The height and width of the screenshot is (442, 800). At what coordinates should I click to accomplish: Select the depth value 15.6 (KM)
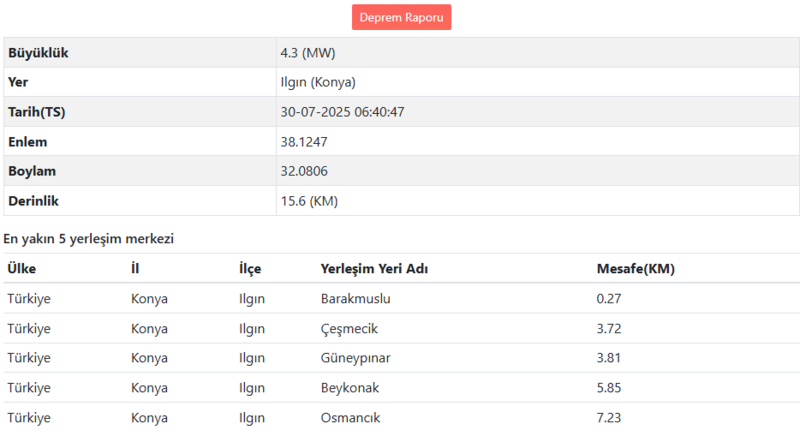point(309,201)
